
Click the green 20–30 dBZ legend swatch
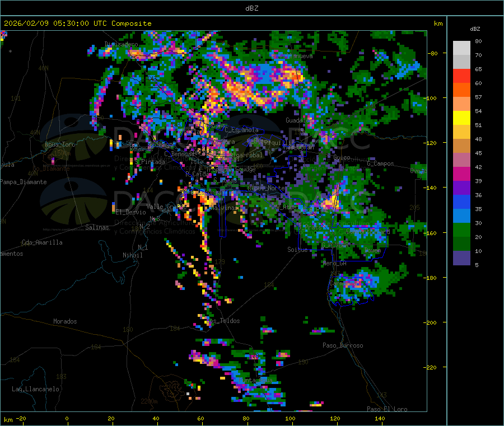coord(461,230)
